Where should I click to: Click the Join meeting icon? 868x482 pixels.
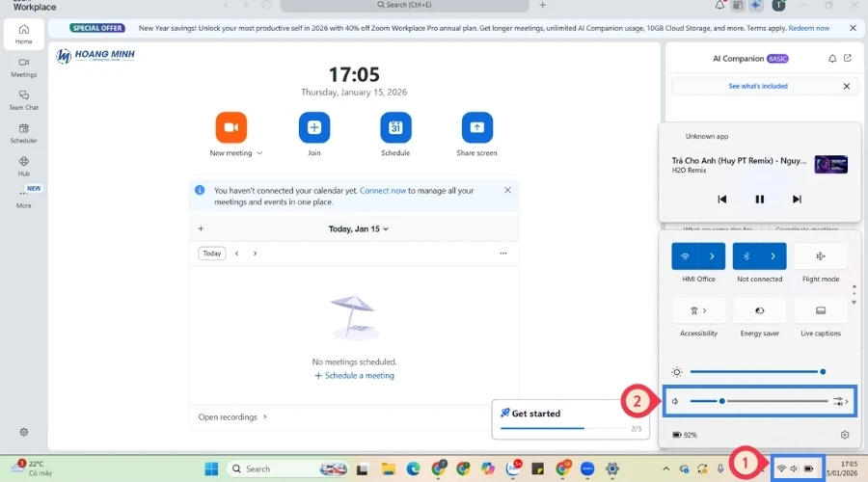pos(313,127)
